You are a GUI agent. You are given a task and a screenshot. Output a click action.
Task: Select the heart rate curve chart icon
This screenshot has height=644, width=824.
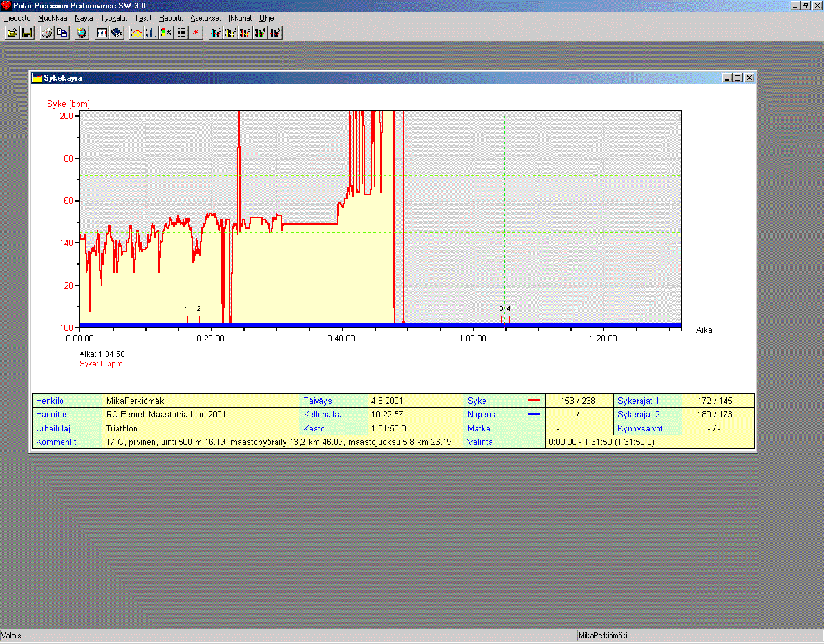pyautogui.click(x=136, y=33)
